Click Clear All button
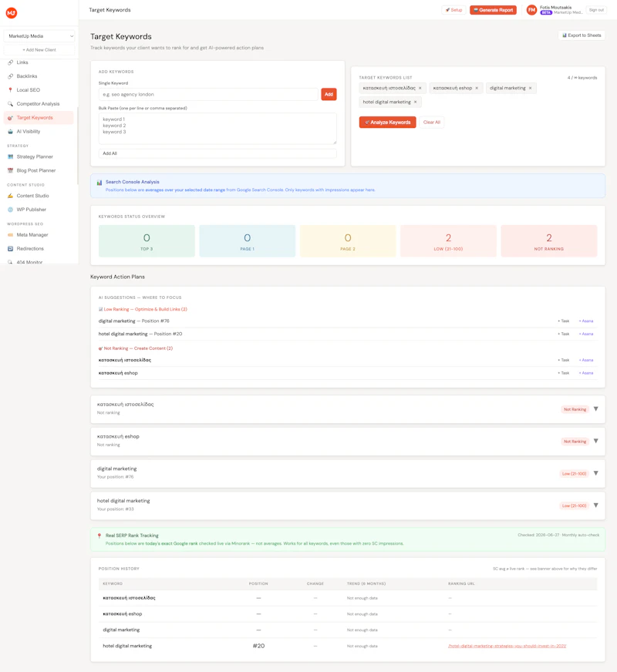 click(432, 123)
